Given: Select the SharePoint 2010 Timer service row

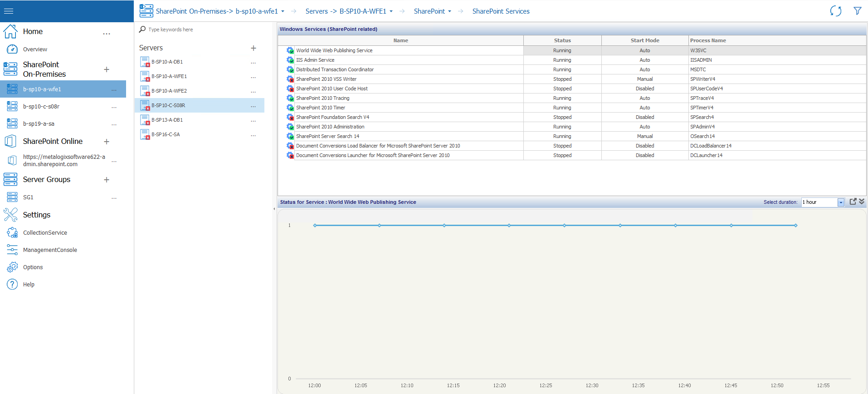Looking at the screenshot, I should coord(321,108).
